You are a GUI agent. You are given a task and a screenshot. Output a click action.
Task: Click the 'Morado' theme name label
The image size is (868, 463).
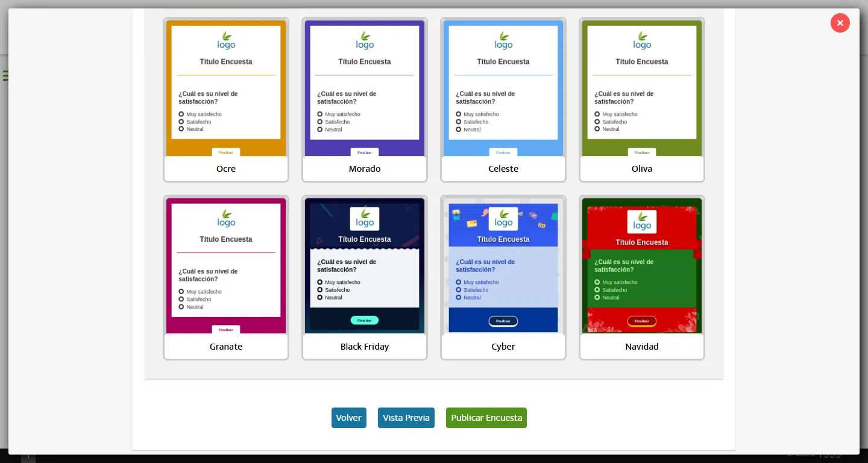pos(365,169)
